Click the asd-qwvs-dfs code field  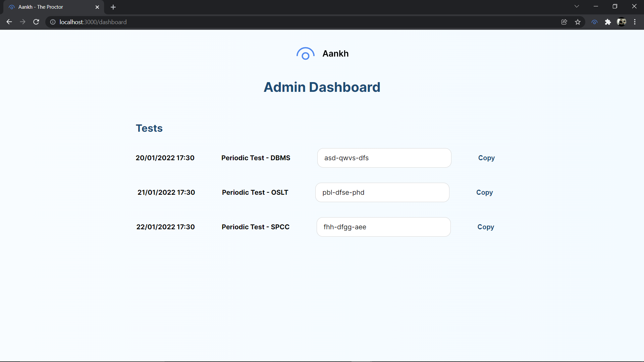(x=384, y=158)
